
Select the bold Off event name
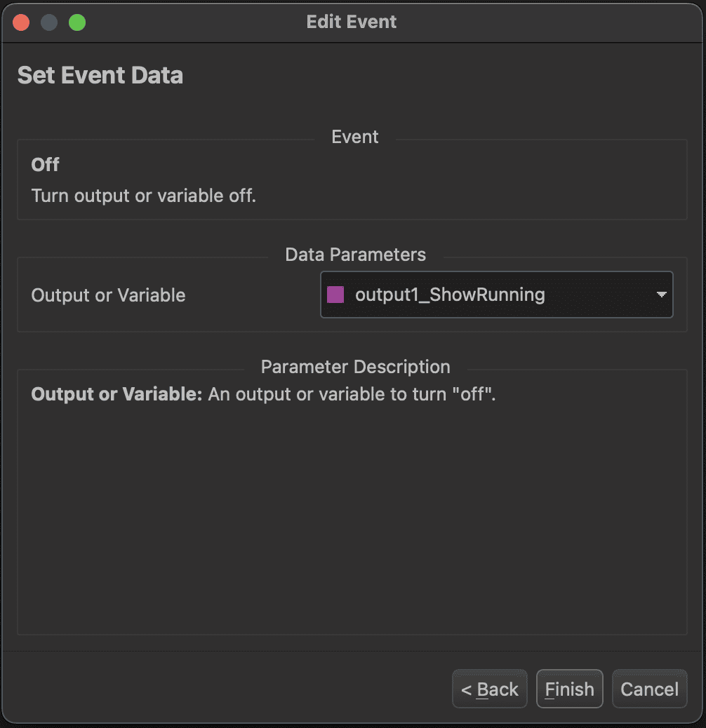pos(46,165)
